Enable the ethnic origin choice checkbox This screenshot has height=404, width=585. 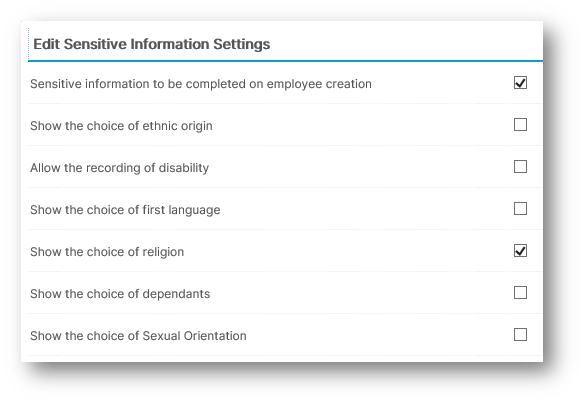(520, 125)
